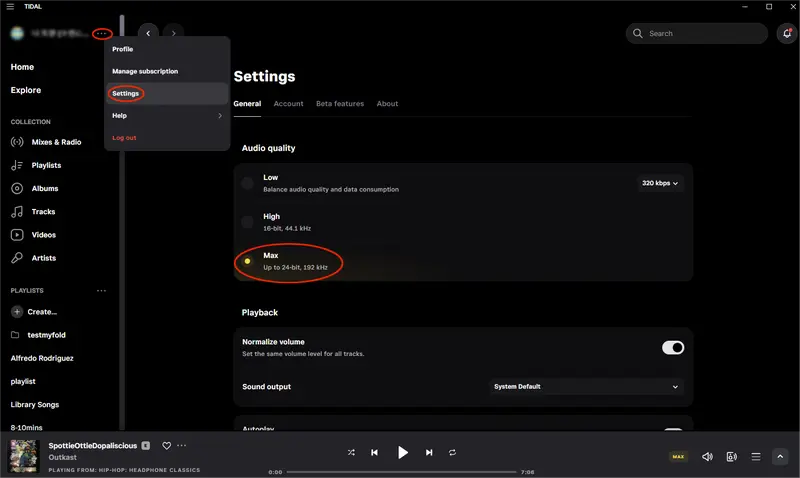Screen dimensions: 800x478
Task: Play the current track
Action: [403, 452]
